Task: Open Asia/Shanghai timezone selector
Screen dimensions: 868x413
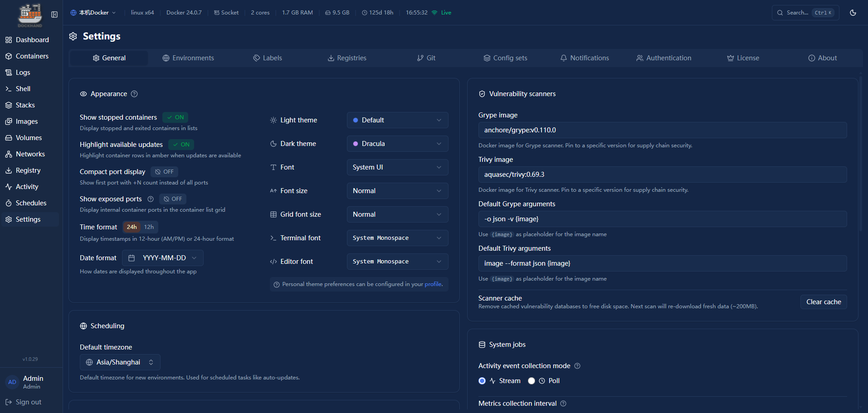Action: (x=120, y=362)
